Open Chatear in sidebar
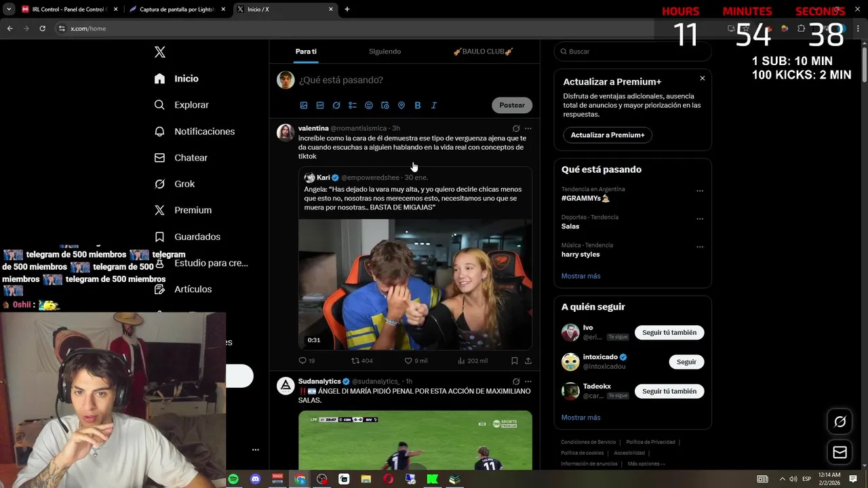This screenshot has height=488, width=868. click(x=180, y=157)
